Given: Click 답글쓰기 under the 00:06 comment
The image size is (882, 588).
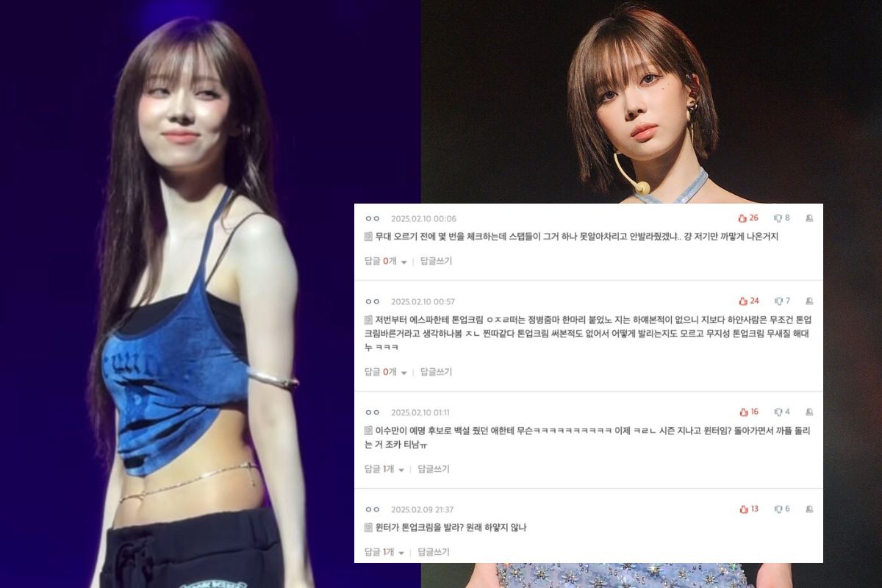Looking at the screenshot, I should pyautogui.click(x=436, y=261).
